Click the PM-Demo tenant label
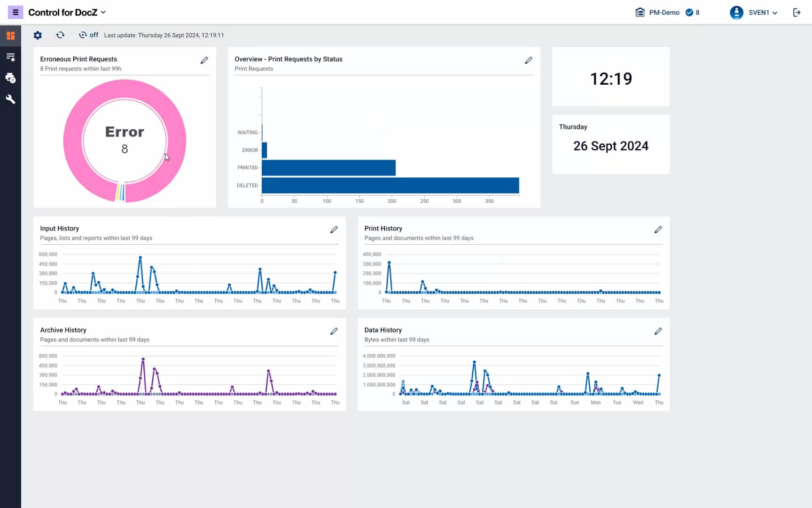812x508 pixels. pyautogui.click(x=664, y=13)
